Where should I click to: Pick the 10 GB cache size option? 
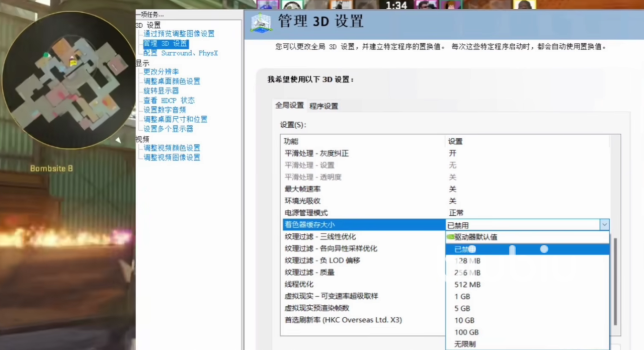click(x=464, y=320)
